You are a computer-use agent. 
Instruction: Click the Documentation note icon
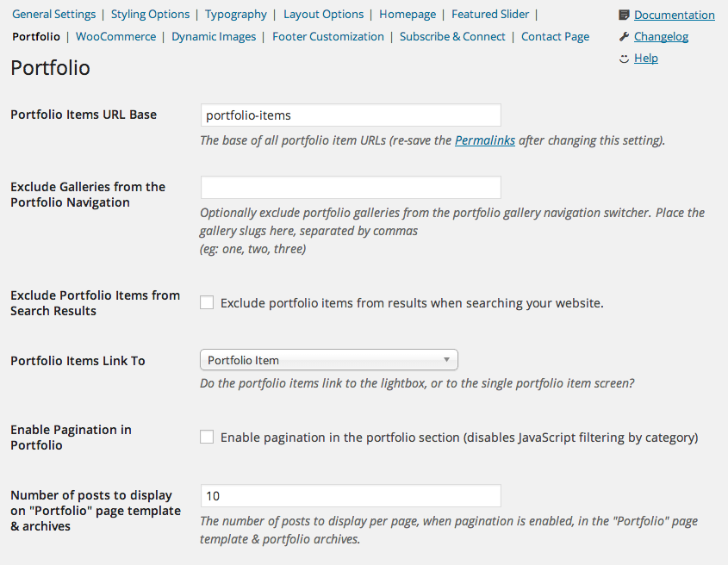coord(624,15)
